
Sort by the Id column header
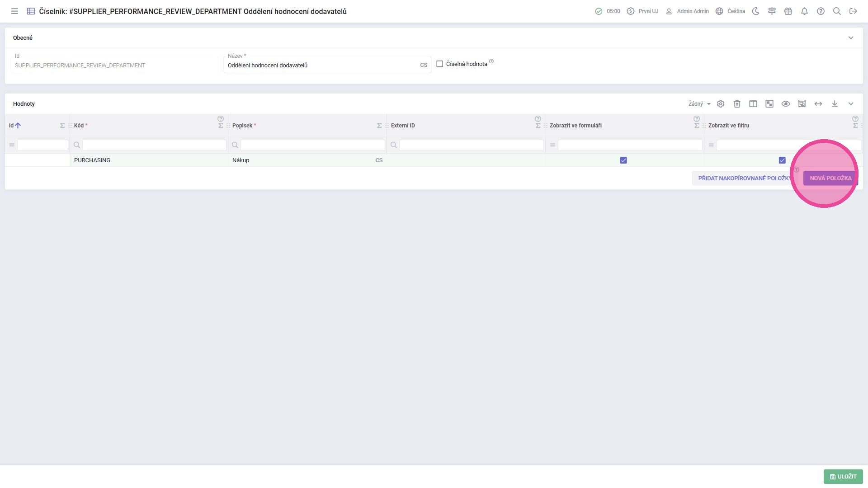click(x=11, y=126)
